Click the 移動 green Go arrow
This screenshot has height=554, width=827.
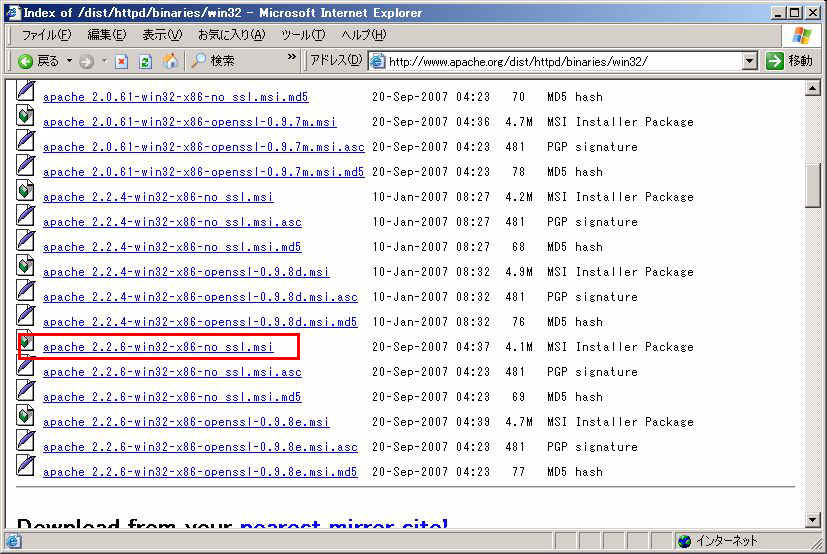(x=774, y=61)
